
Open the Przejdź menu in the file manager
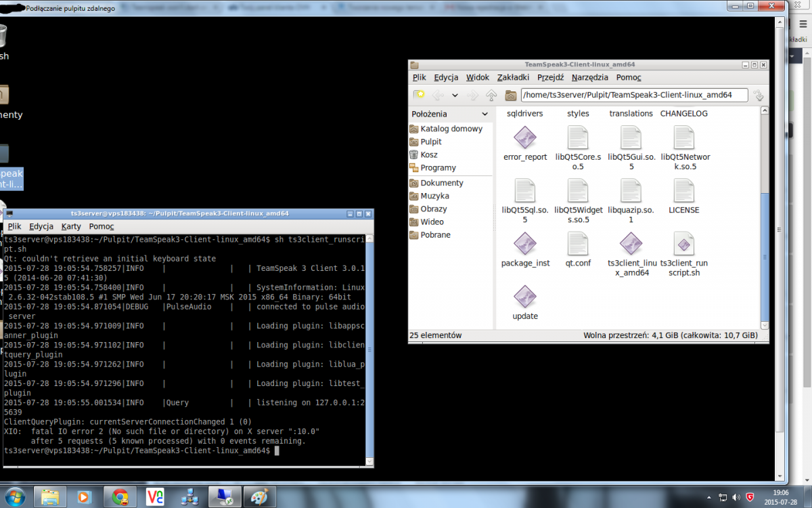click(551, 77)
